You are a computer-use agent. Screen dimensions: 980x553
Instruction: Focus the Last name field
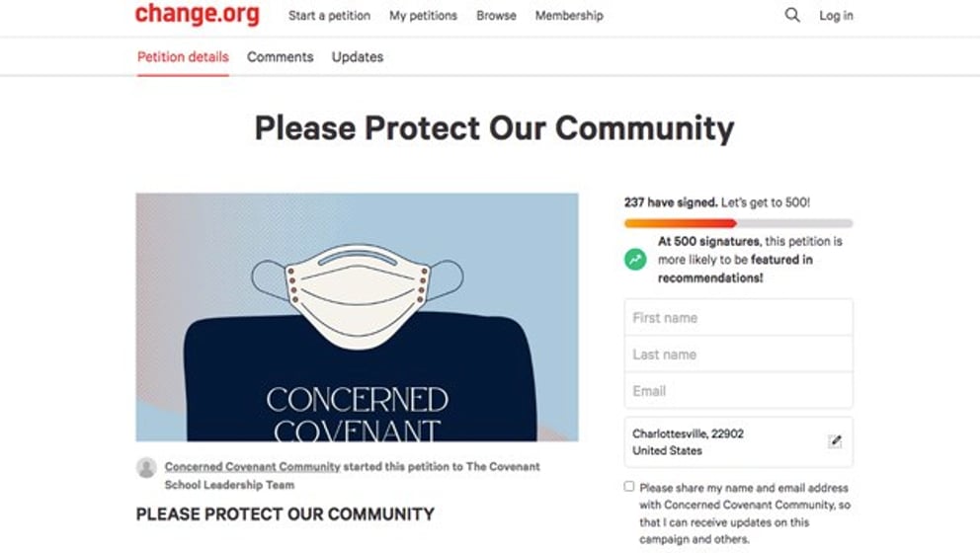click(x=738, y=355)
